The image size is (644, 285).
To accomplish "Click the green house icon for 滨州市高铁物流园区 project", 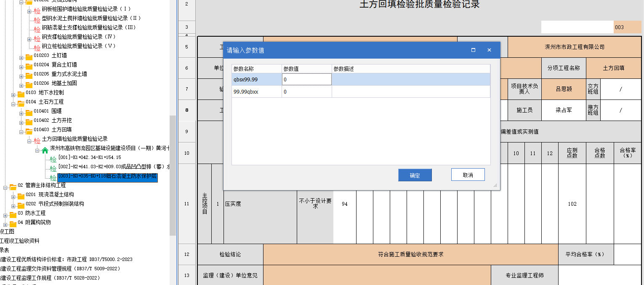I will 45,150.
